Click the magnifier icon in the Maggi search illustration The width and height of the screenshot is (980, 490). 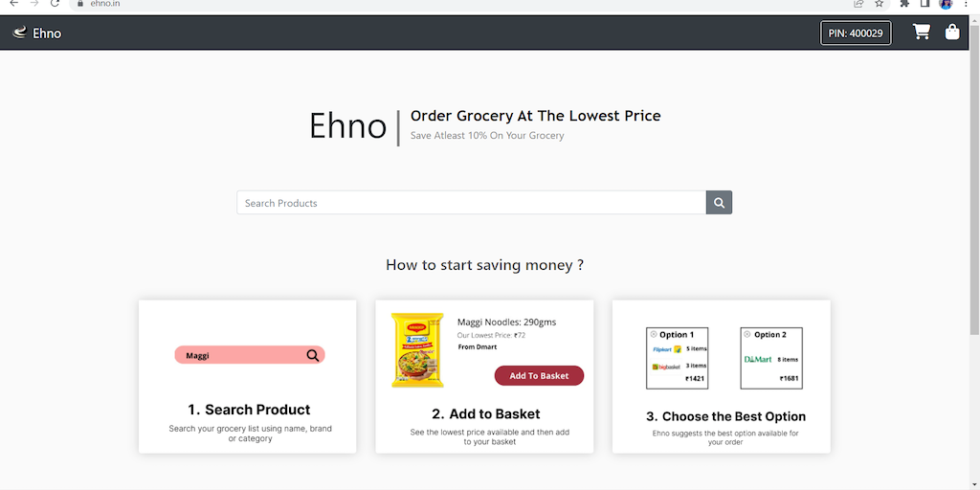[x=313, y=355]
